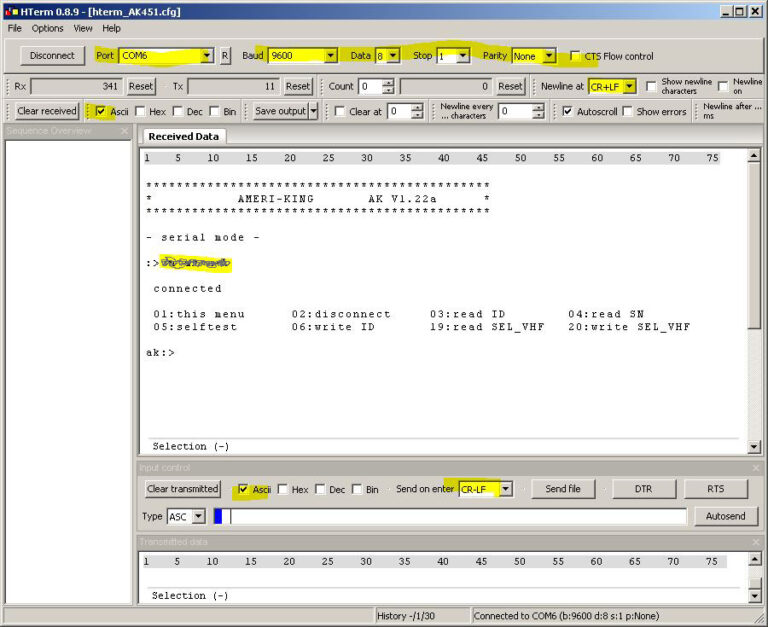
Task: Reset the Rx counter
Action: [x=141, y=86]
